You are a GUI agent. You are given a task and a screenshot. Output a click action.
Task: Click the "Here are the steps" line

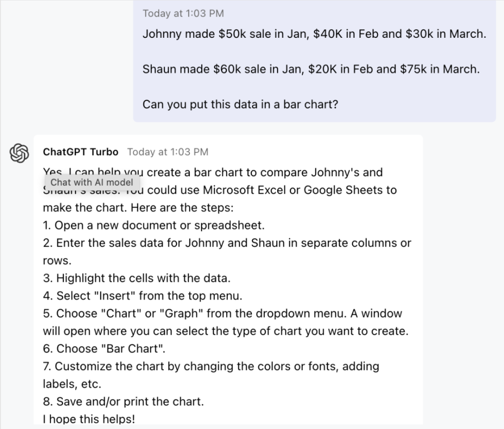137,208
